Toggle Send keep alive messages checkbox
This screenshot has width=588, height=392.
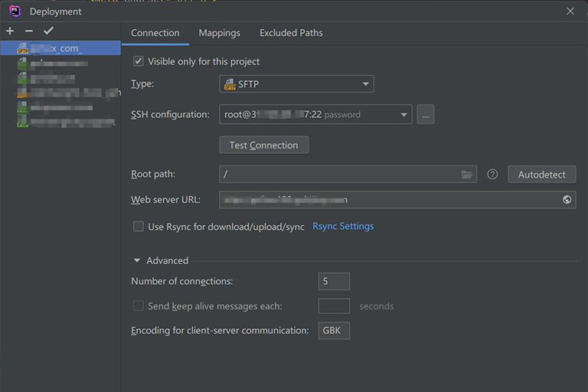pos(139,306)
